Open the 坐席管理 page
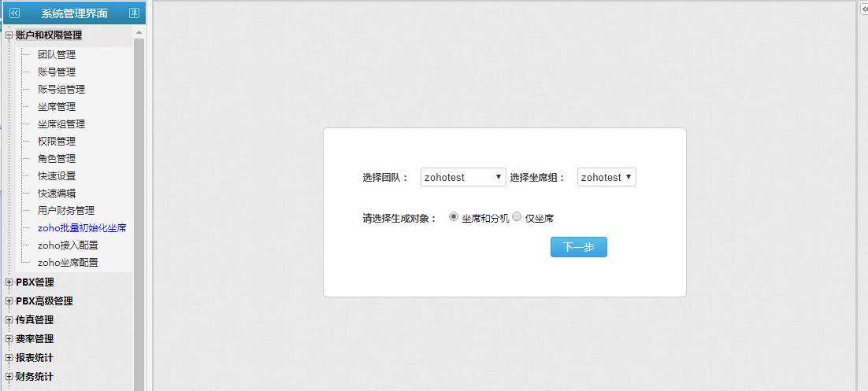The width and height of the screenshot is (868, 391). (57, 107)
